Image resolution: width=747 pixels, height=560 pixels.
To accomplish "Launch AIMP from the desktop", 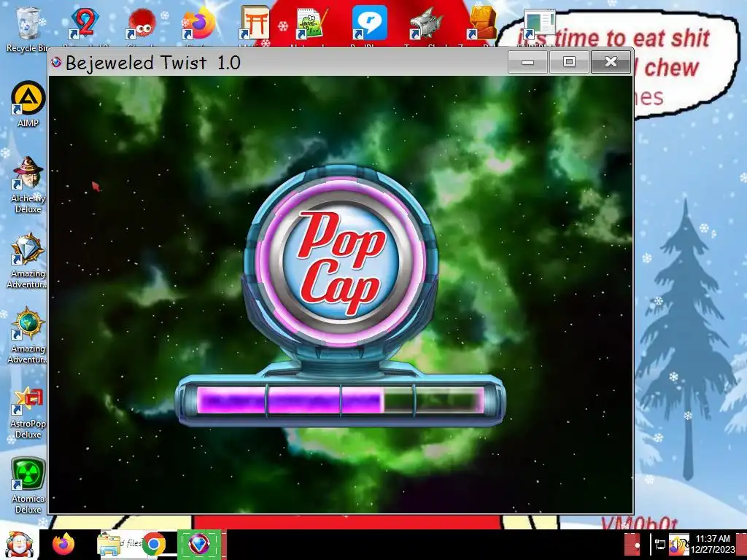I will coord(28,104).
